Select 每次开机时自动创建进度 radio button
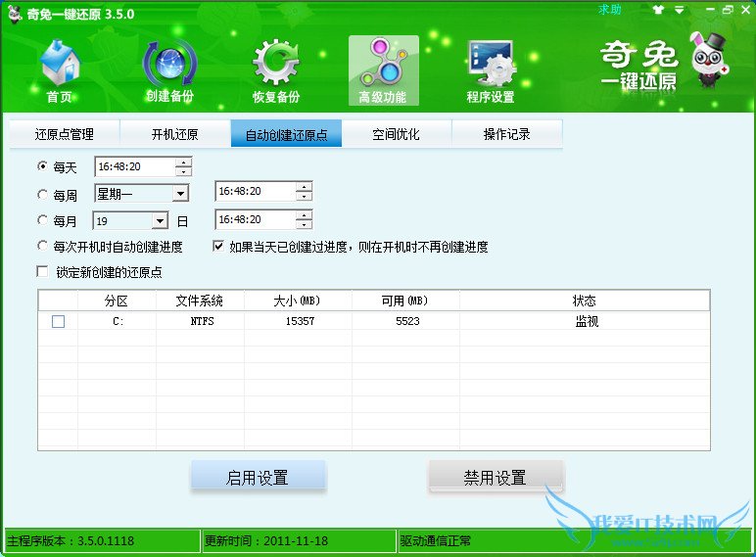This screenshot has height=557, width=756. 42,246
